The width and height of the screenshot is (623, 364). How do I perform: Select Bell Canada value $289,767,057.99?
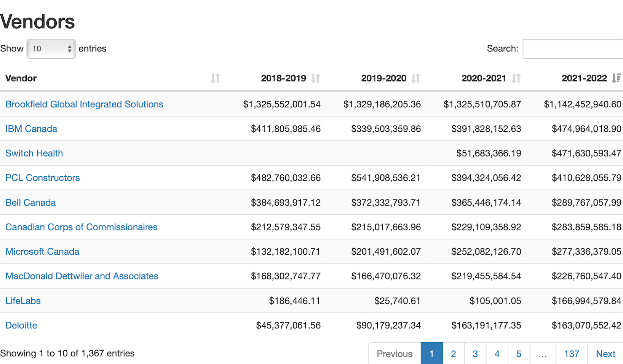pos(586,203)
